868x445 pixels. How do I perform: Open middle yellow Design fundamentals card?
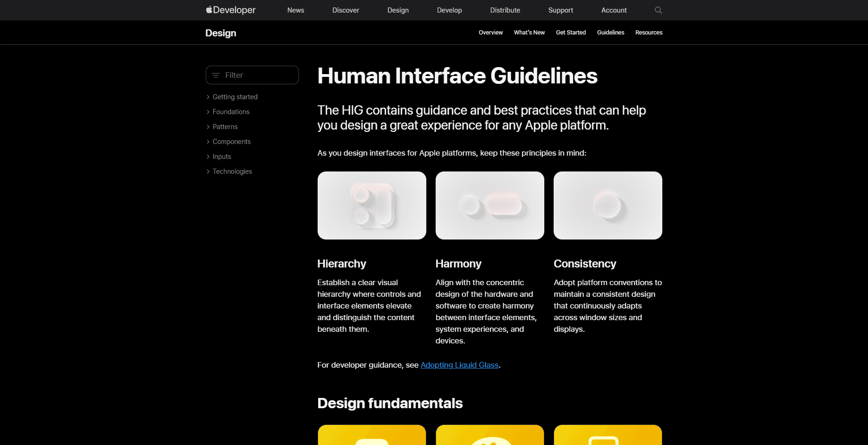490,435
